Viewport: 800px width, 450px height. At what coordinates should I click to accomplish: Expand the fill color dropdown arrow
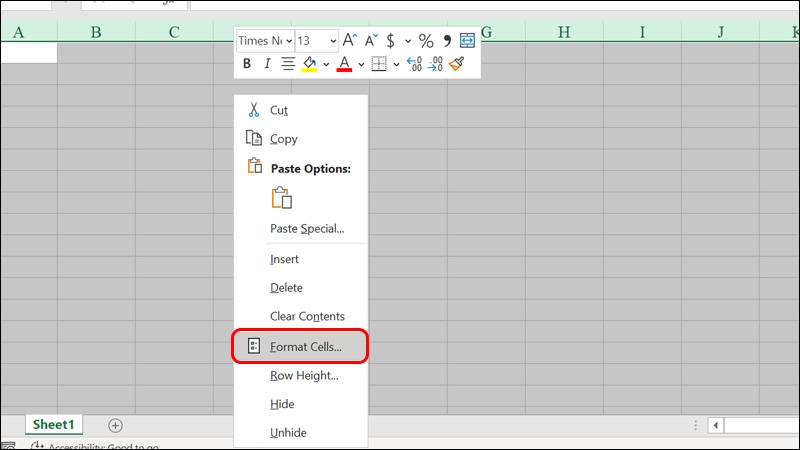click(x=326, y=64)
